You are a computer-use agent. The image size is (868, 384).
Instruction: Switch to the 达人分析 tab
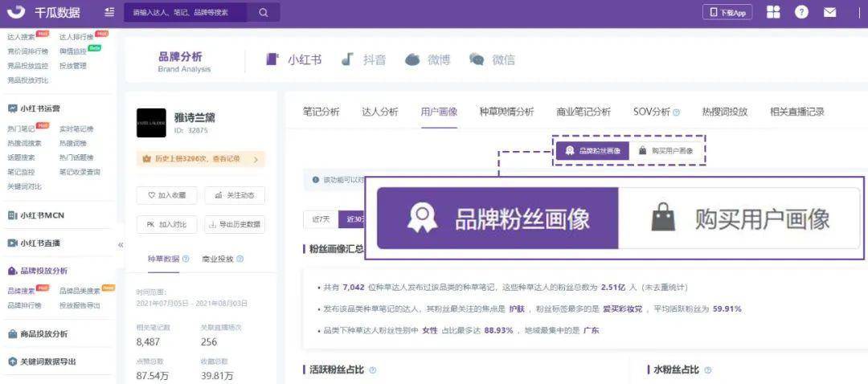(x=380, y=112)
